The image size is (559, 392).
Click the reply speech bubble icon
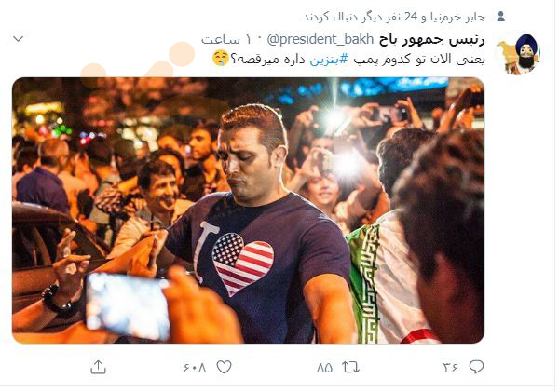(x=476, y=367)
